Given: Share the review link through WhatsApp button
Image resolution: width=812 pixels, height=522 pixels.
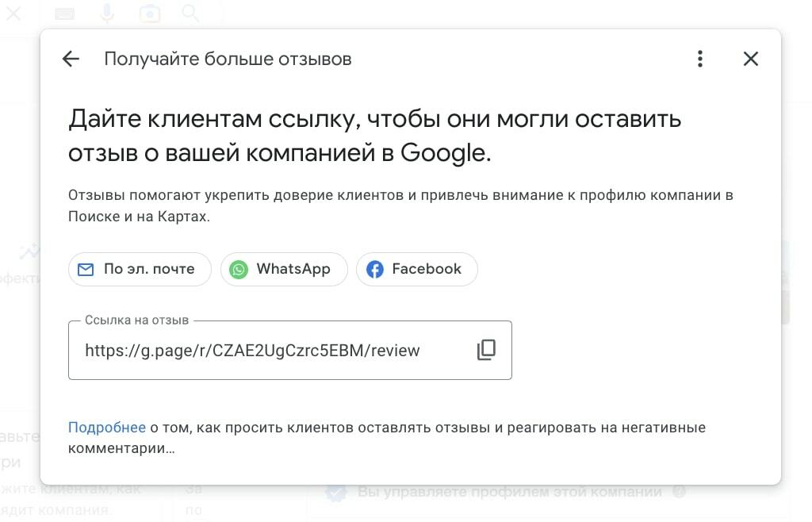Looking at the screenshot, I should 284,269.
